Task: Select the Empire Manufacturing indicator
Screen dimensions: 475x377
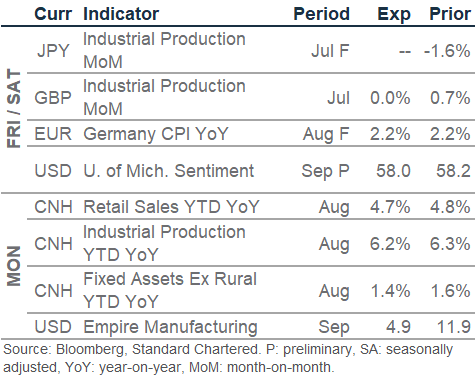Action: [x=170, y=327]
